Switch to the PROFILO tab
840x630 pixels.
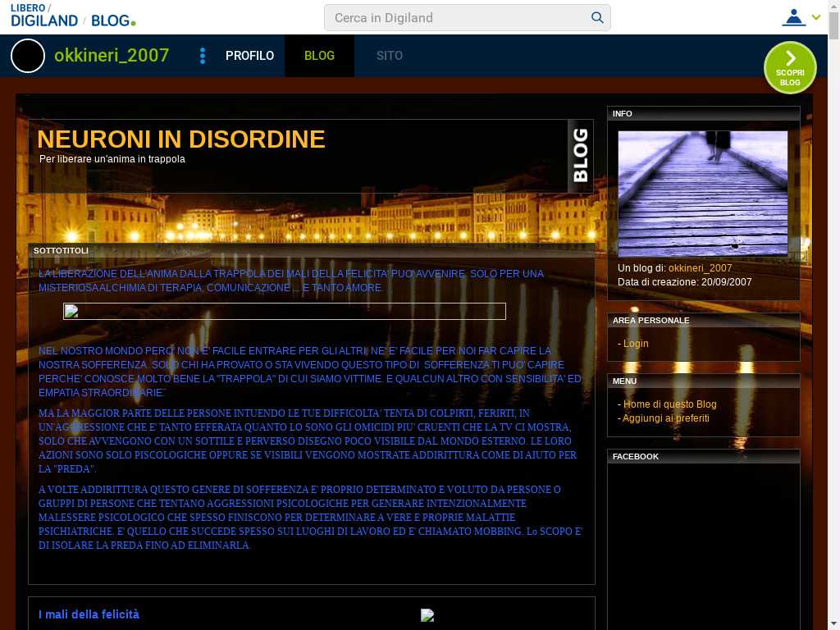pos(249,56)
